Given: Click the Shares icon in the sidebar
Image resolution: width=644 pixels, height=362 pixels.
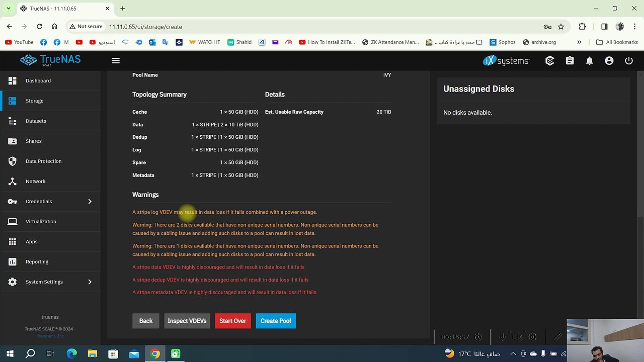Looking at the screenshot, I should pyautogui.click(x=13, y=141).
